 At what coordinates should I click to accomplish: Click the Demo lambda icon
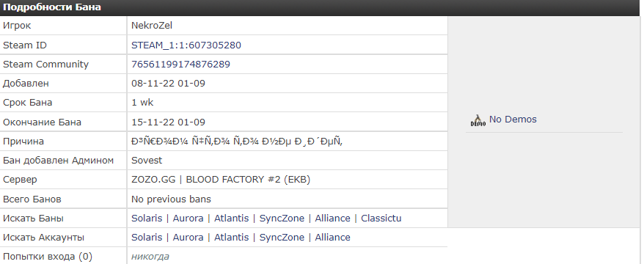[477, 120]
